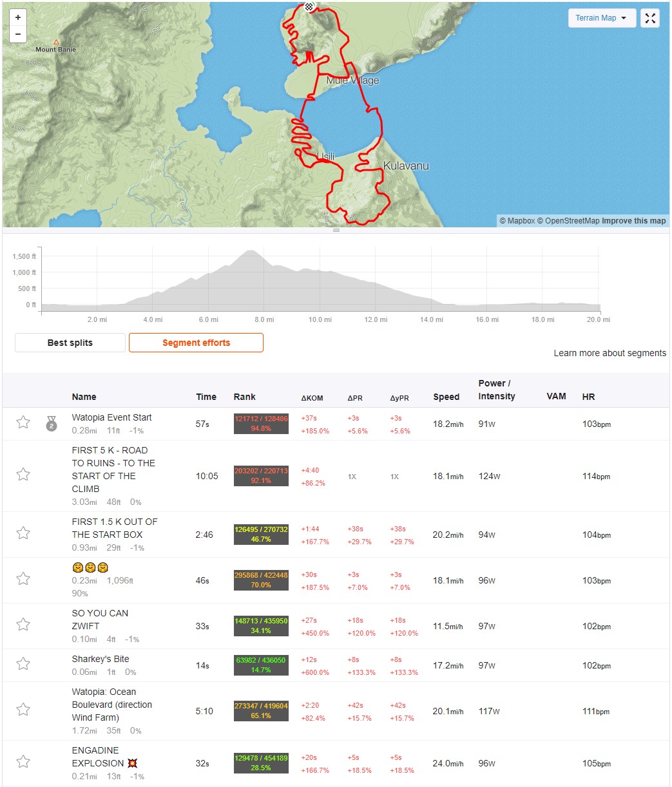
Task: Click the 34.1% rank badge
Action: 261,626
